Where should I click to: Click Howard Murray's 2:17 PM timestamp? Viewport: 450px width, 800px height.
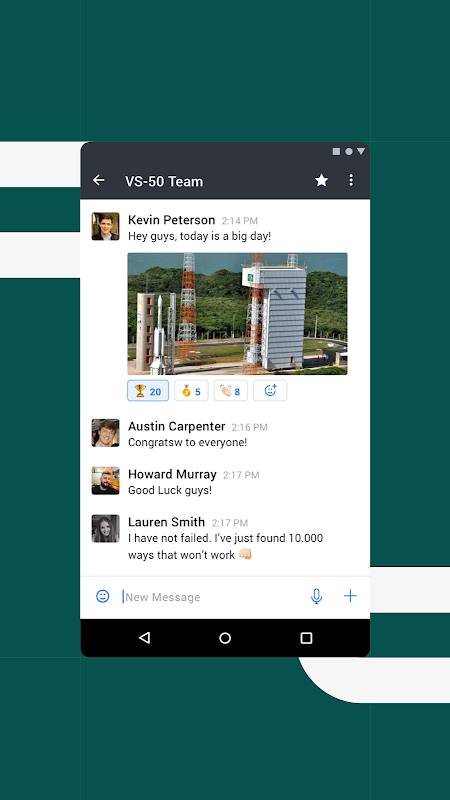(241, 475)
